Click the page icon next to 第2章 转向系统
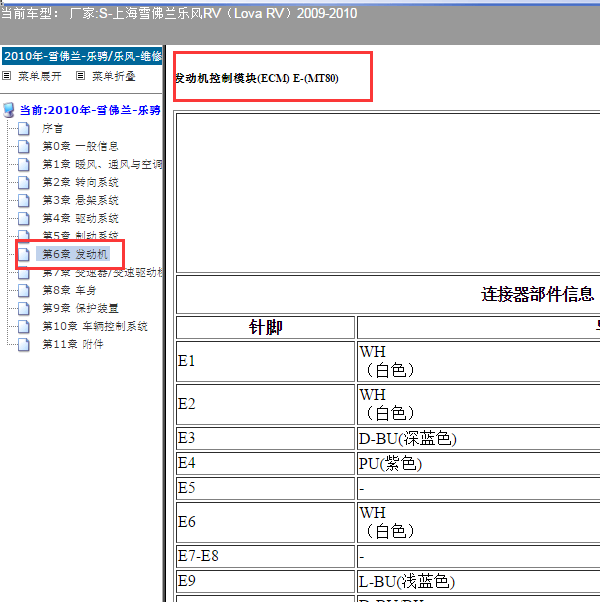600x602 pixels. click(24, 182)
